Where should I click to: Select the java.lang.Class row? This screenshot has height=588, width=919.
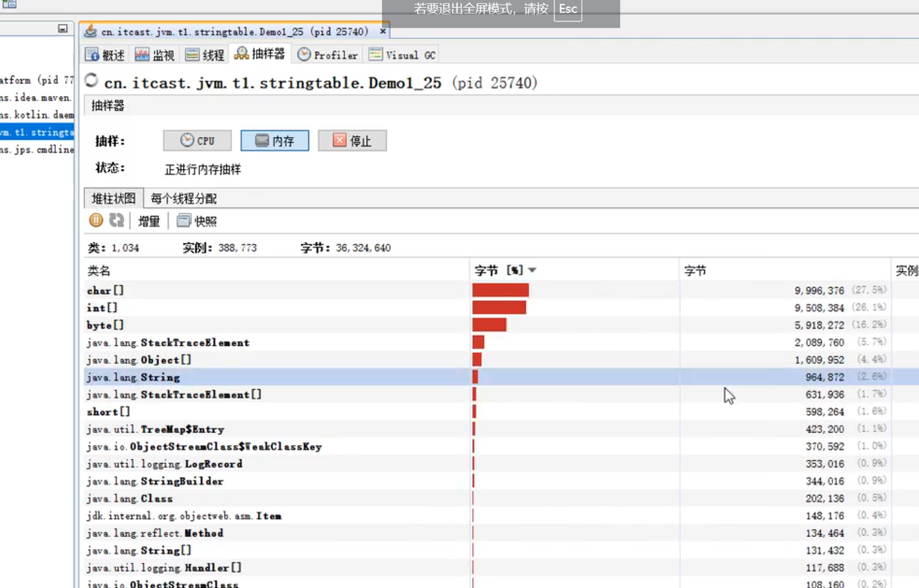pos(501,499)
